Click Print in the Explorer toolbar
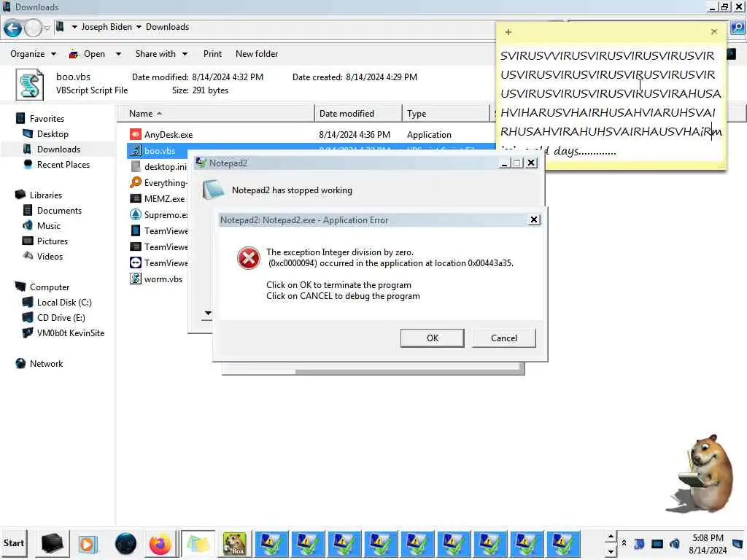The height and width of the screenshot is (560, 747). pyautogui.click(x=212, y=54)
